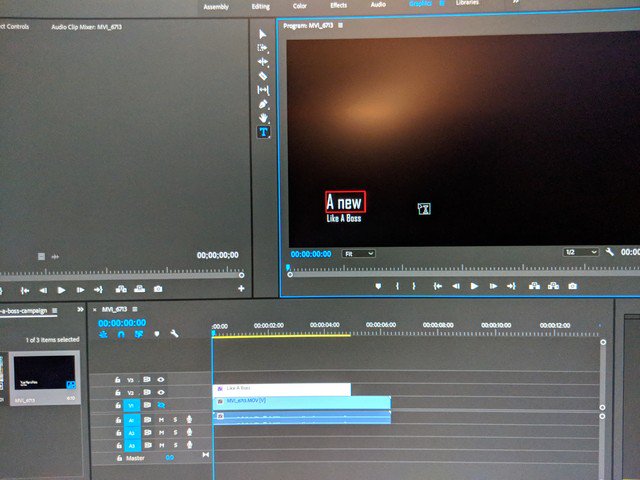Play the sequence in Program monitor

tap(474, 286)
